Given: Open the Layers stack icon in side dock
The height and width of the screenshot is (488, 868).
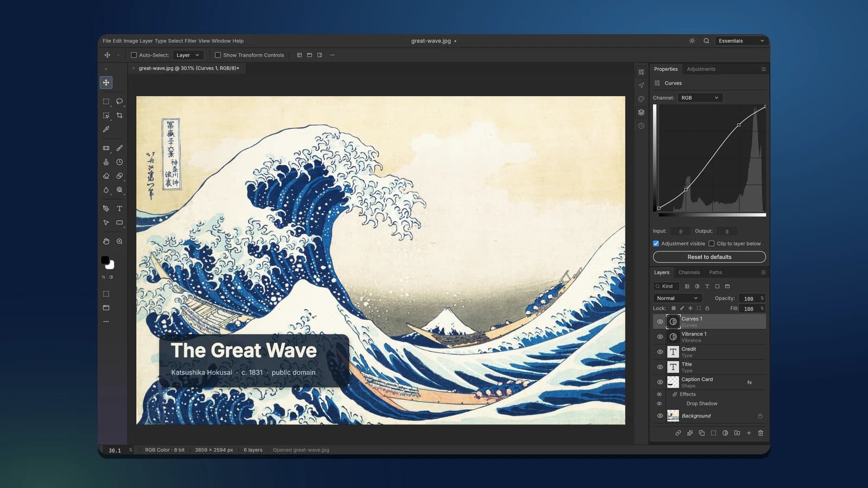Looking at the screenshot, I should [641, 112].
